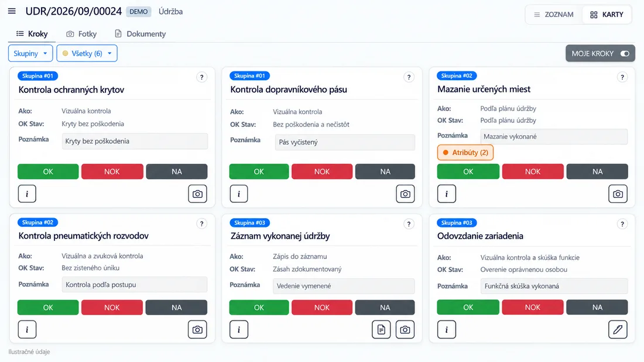This screenshot has width=644, height=362.
Task: Show info for Kontrola pneumatických rozvodov
Action: (27, 330)
